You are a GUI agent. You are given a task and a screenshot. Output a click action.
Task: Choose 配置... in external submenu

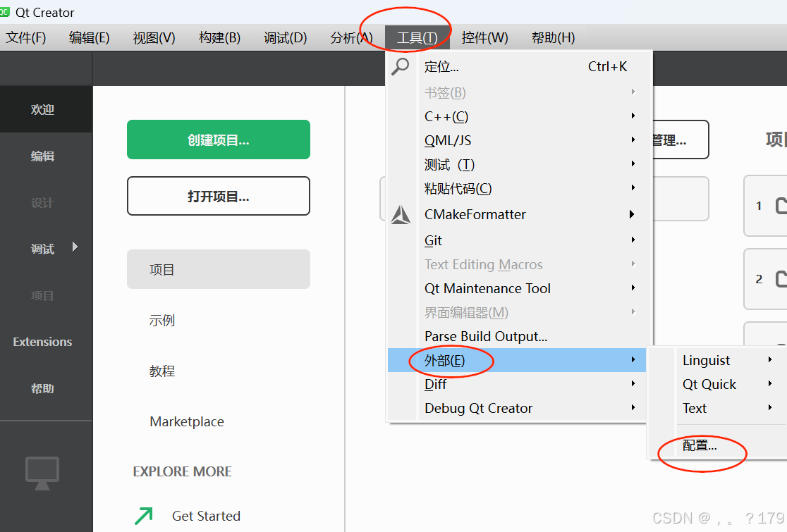[x=718, y=445]
